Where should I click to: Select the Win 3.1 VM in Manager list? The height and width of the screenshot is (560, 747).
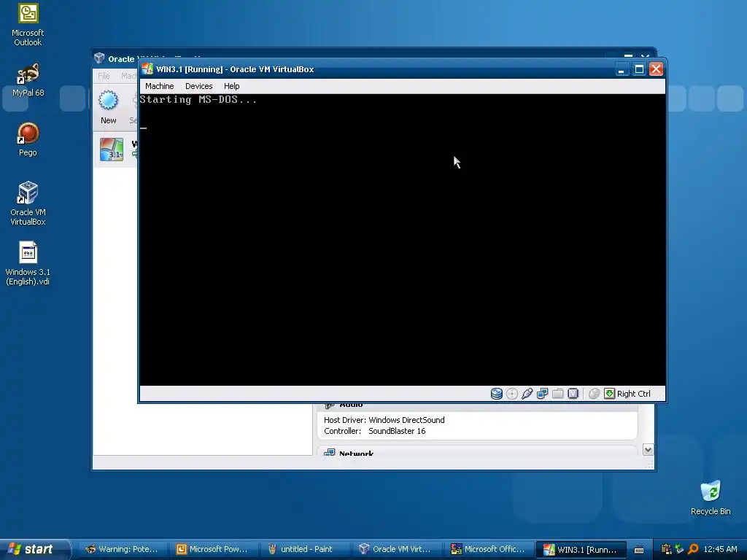(116, 149)
